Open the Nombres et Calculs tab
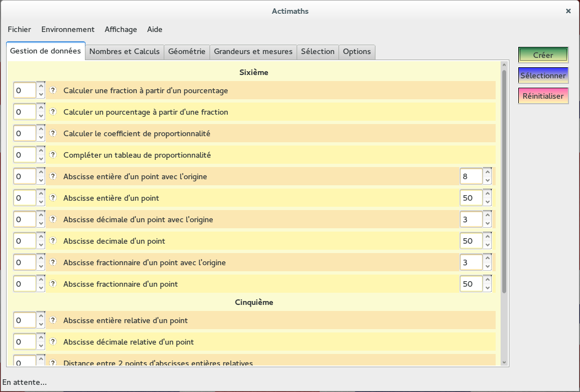The image size is (580, 392). tap(124, 52)
